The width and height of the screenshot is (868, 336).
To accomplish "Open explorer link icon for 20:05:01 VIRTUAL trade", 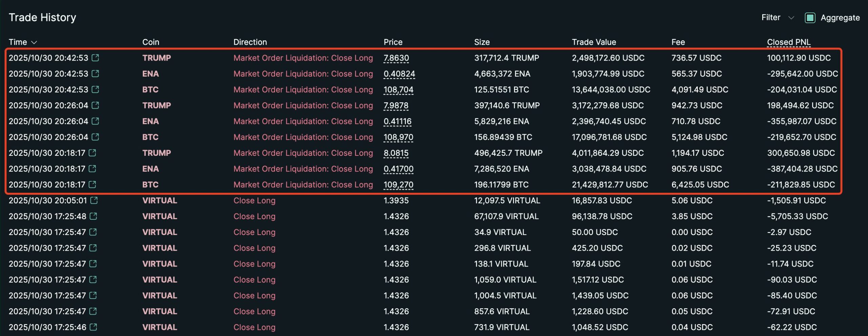I will 94,201.
